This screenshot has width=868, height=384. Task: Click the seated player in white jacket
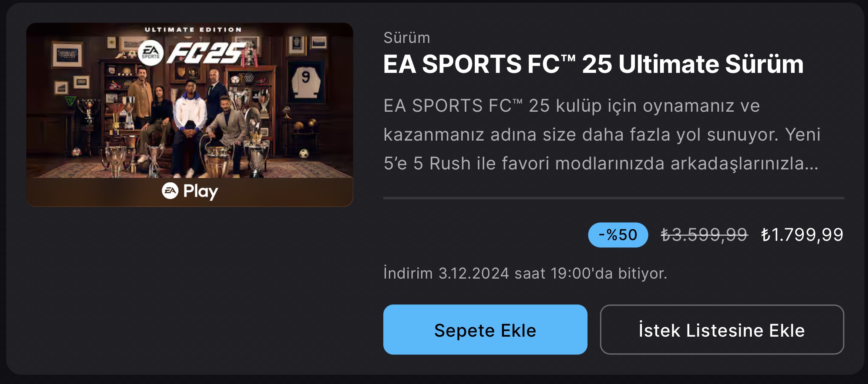pyautogui.click(x=189, y=126)
